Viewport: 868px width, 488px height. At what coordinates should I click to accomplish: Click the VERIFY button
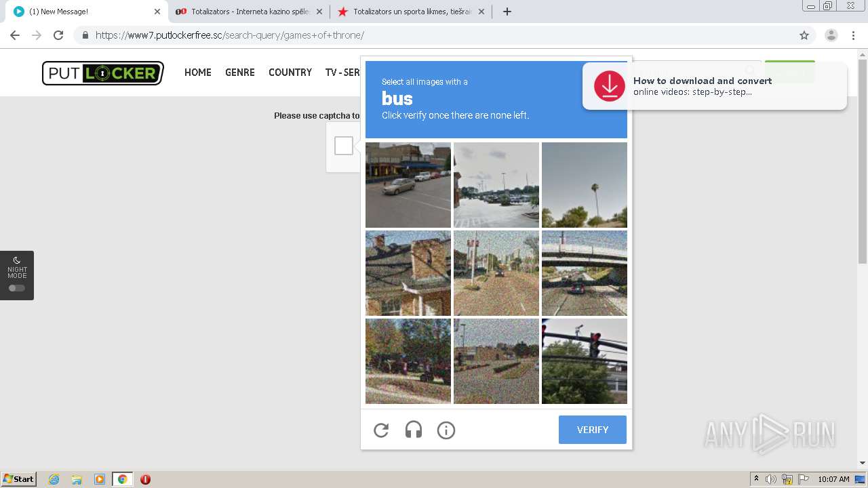tap(593, 430)
